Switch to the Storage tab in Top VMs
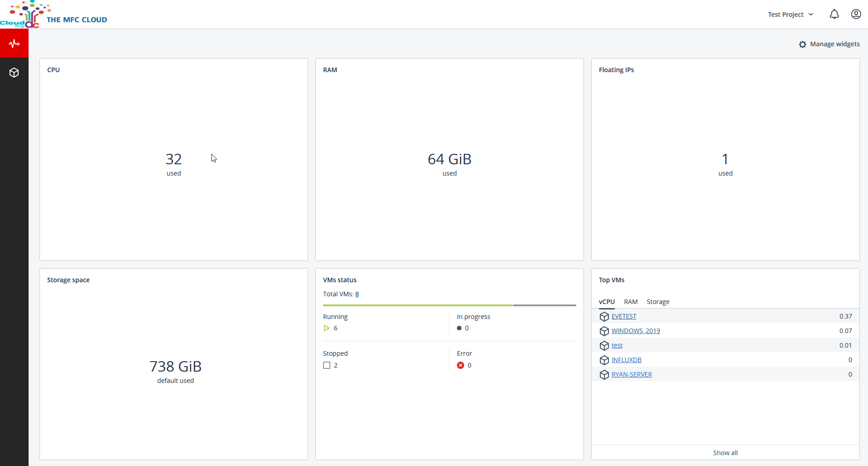The height and width of the screenshot is (466, 868). [x=658, y=302]
